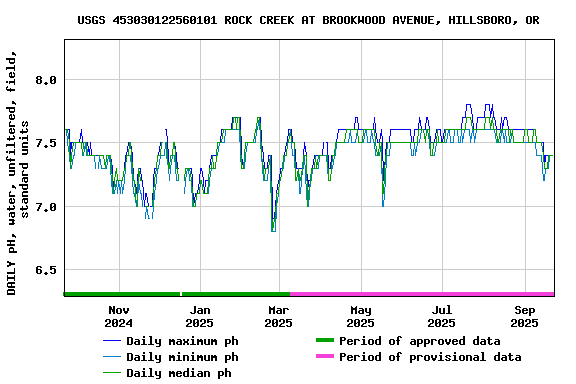Click the Jul 2025 x-axis label
Viewport: 576px width, 384px height.
441,317
